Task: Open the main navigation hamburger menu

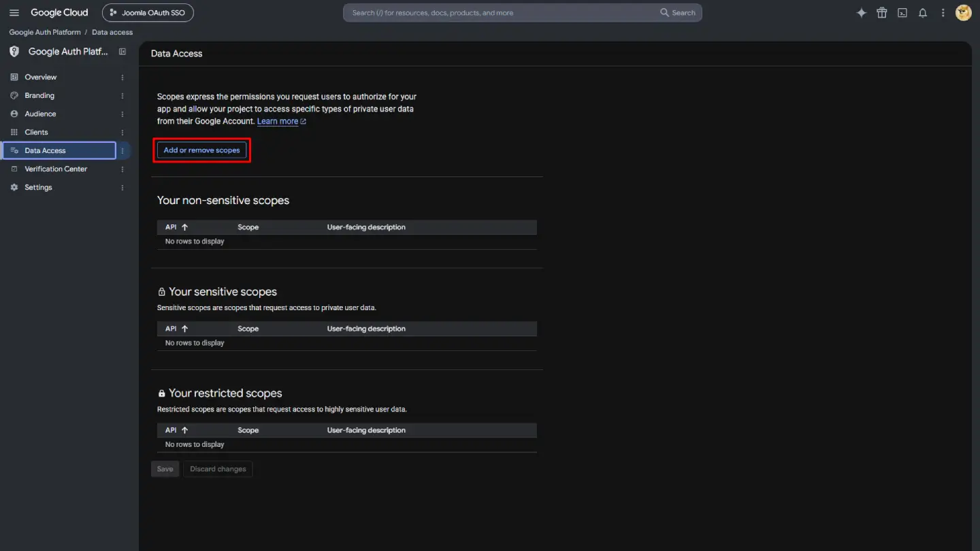Action: click(14, 13)
